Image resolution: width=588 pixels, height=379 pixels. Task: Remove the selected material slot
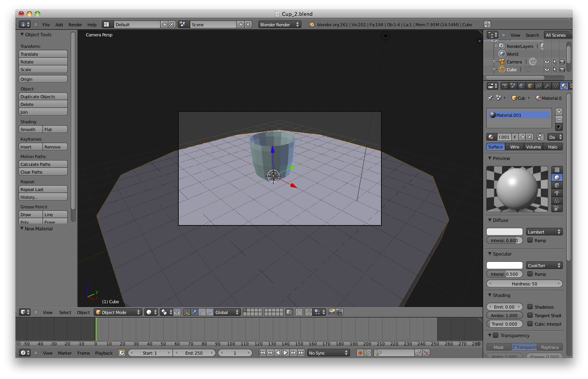pyautogui.click(x=559, y=119)
